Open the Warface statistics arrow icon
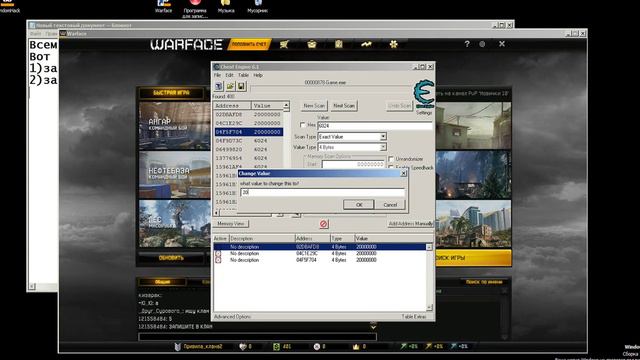 coord(366,44)
